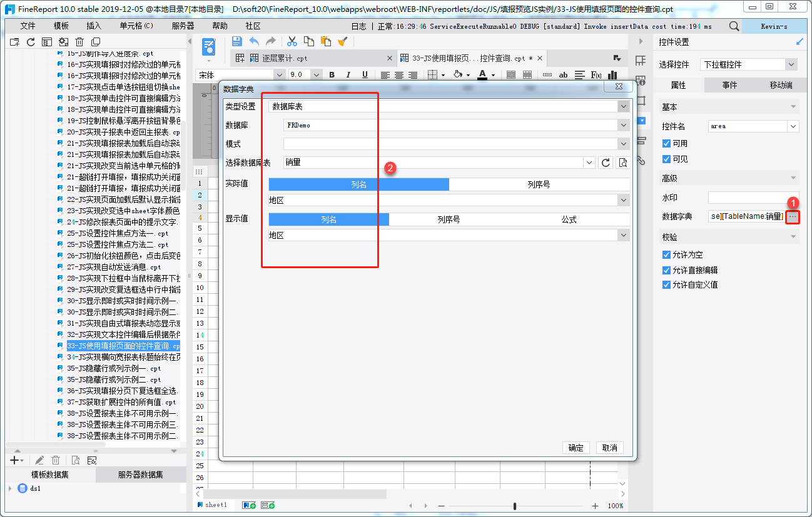The image size is (812, 517).
Task: Apply bold formatting
Action: tap(332, 75)
